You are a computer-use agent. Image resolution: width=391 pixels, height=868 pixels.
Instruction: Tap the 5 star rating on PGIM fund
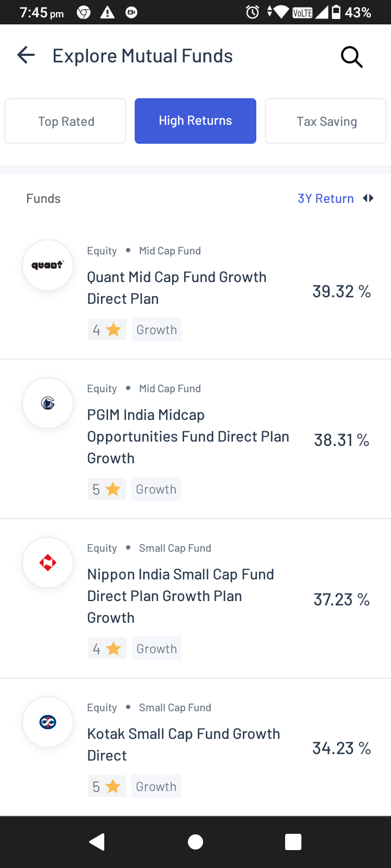point(106,489)
